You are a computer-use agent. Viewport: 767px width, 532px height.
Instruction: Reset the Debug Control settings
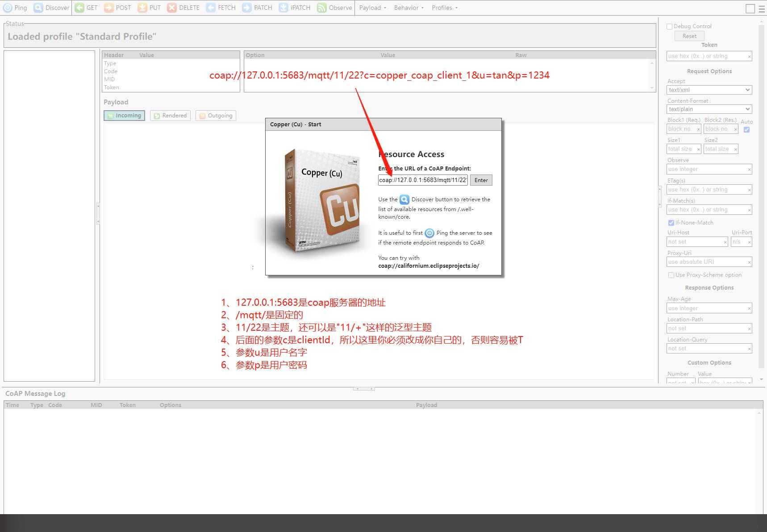pos(689,36)
